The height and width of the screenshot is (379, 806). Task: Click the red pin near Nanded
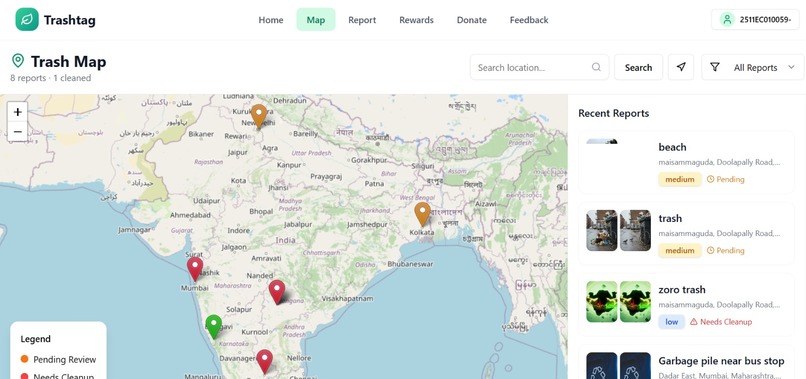point(277,292)
